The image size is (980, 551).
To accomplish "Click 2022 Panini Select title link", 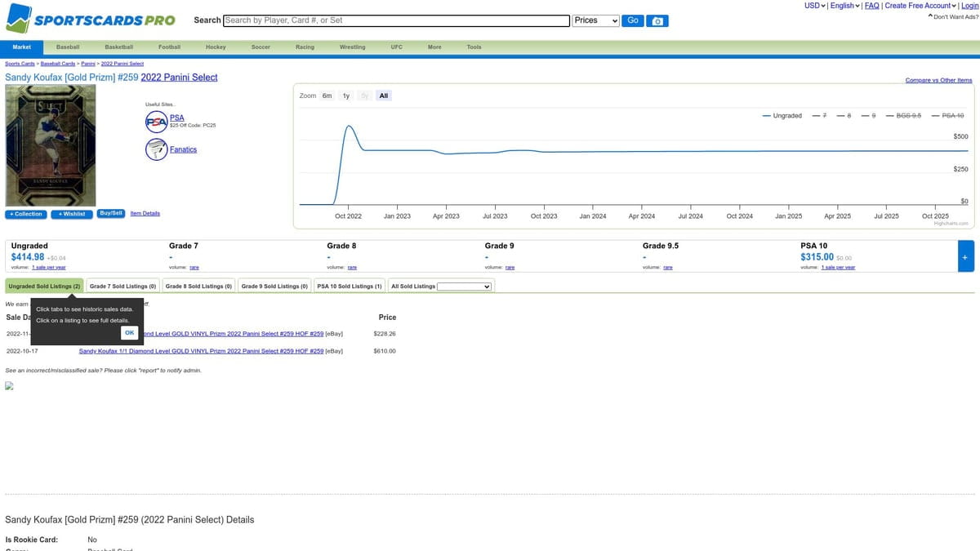I will click(180, 78).
